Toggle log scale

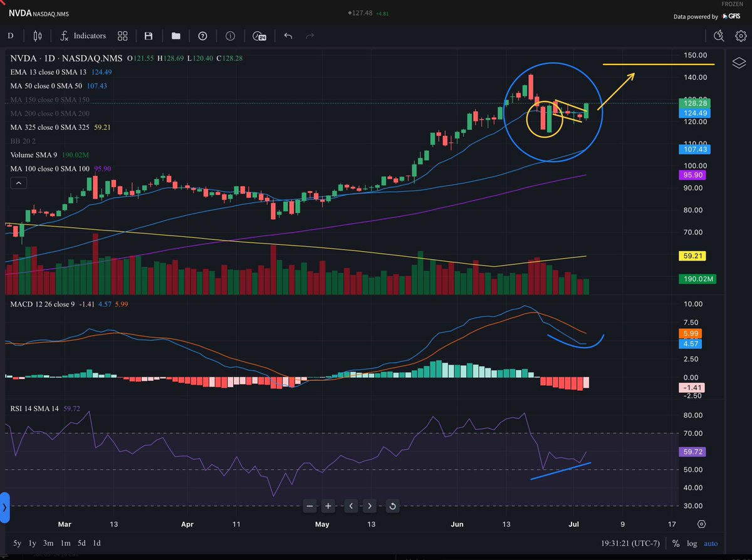(x=691, y=544)
